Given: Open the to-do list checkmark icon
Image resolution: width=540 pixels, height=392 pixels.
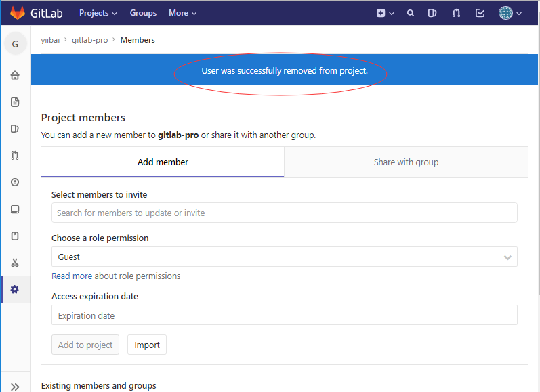Looking at the screenshot, I should pyautogui.click(x=480, y=13).
